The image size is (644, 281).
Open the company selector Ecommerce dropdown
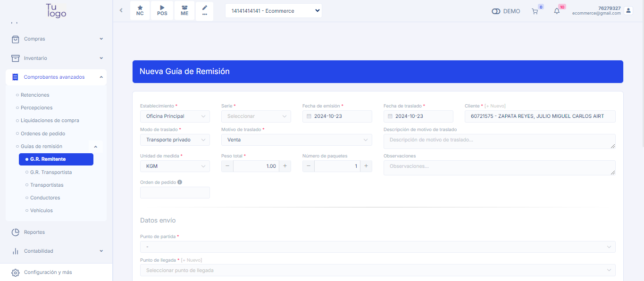[274, 11]
